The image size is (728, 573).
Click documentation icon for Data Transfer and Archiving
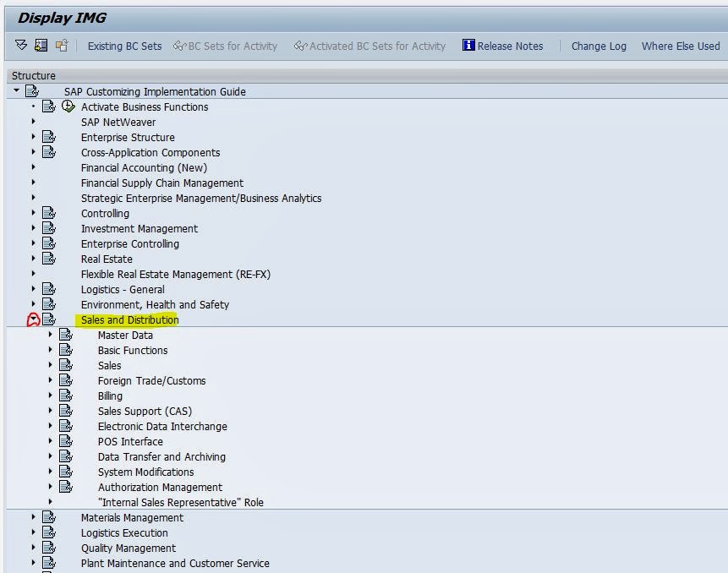65,456
